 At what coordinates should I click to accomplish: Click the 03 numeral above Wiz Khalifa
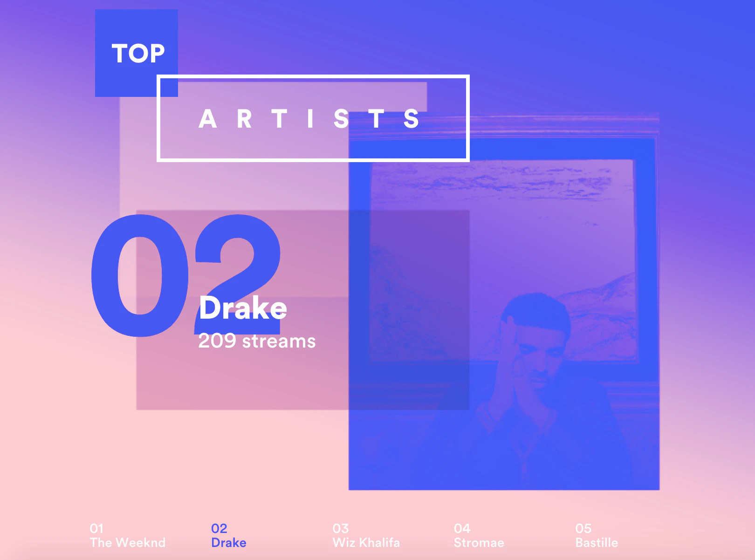click(341, 528)
